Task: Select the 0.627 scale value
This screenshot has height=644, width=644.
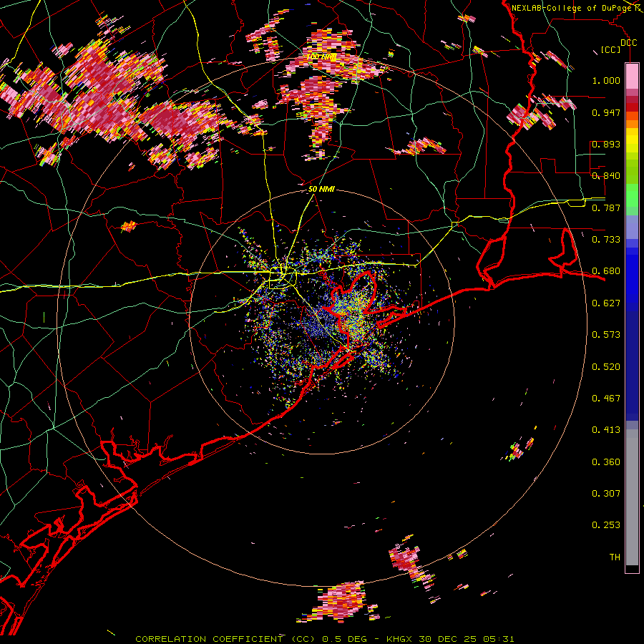Action: coord(606,303)
